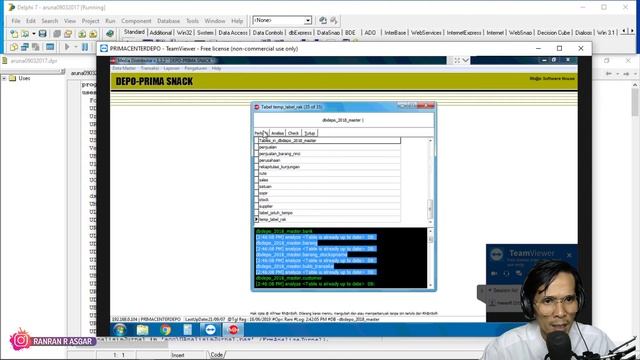Screen dimensions: 640x360
Task: Click the View Unit icon in Delphi
Action: 14,47
